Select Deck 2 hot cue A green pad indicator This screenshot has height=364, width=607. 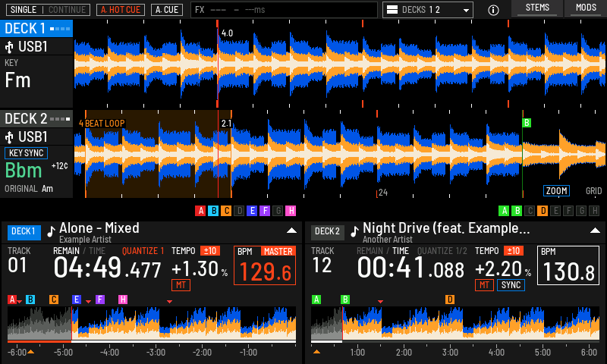click(504, 211)
